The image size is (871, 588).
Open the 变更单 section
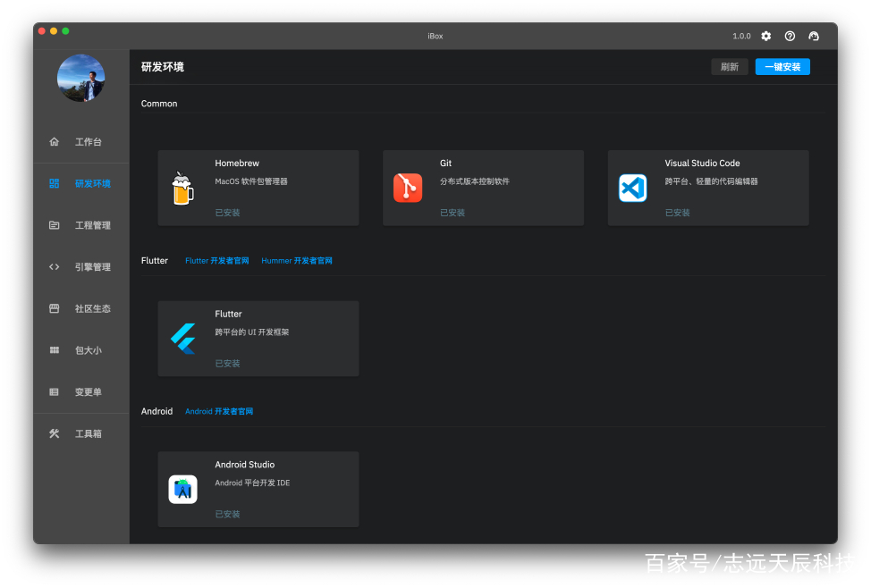pos(81,392)
